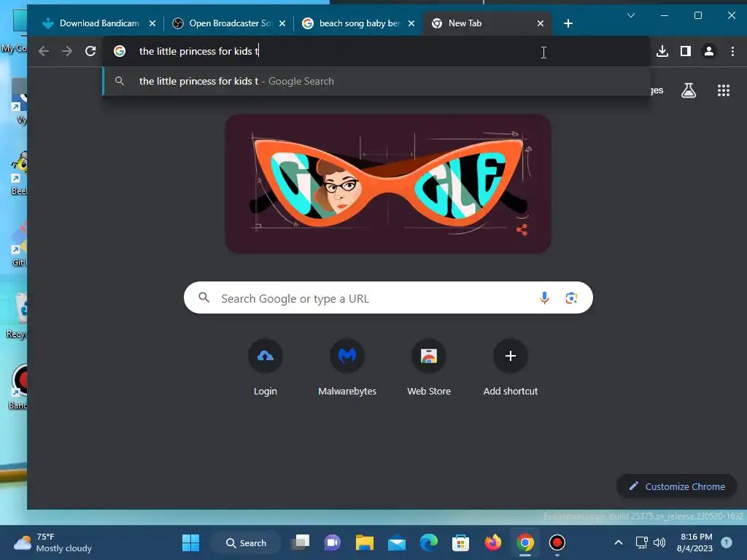Open the network tray icon
Image resolution: width=747 pixels, height=560 pixels.
[642, 542]
